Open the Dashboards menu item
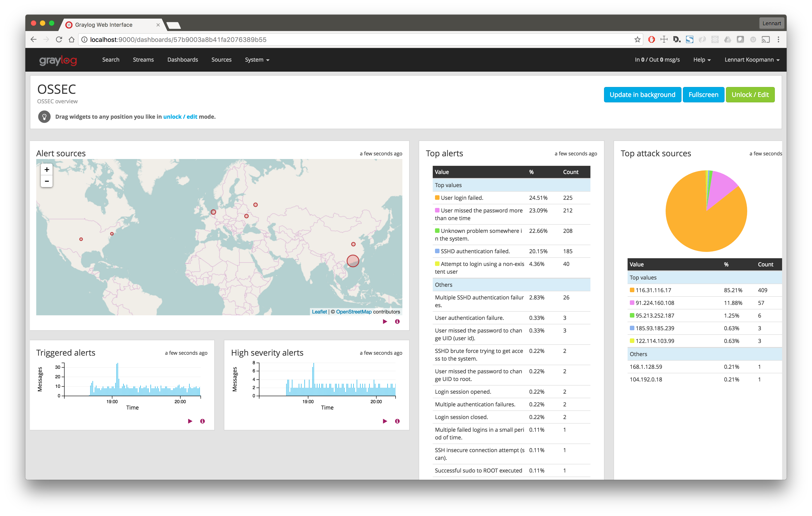This screenshot has width=812, height=516. [182, 60]
